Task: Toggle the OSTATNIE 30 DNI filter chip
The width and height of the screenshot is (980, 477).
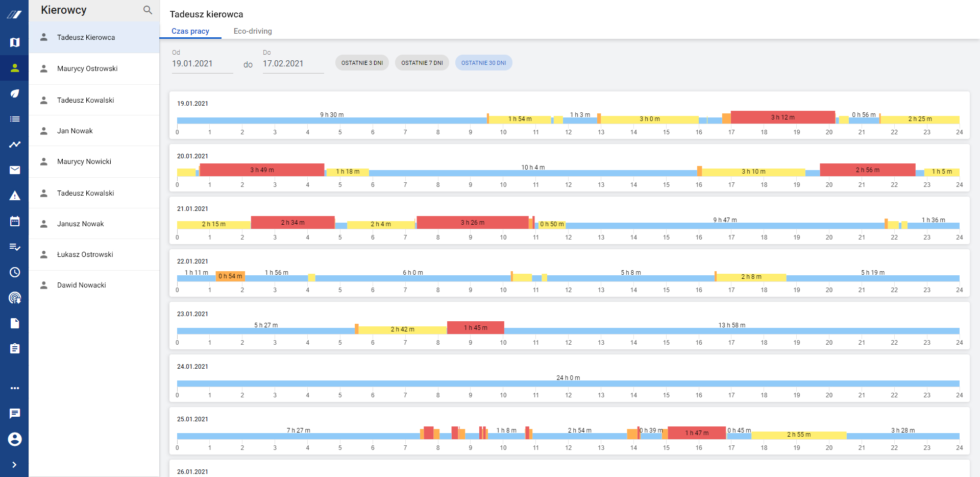Action: click(483, 63)
